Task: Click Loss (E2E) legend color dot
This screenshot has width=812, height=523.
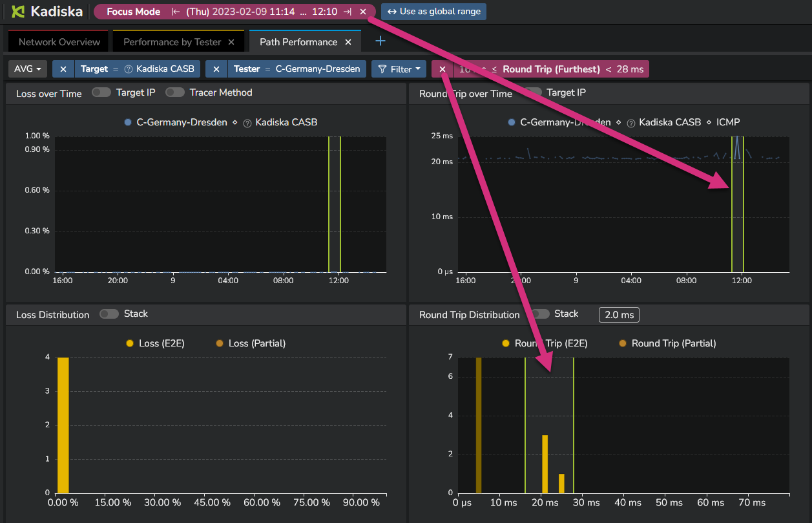Action: (130, 343)
